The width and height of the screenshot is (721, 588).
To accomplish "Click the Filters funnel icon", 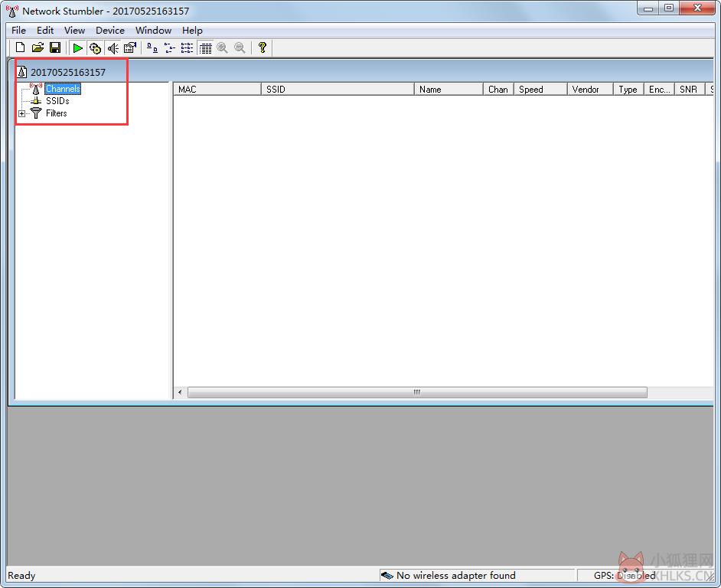I will pyautogui.click(x=36, y=113).
